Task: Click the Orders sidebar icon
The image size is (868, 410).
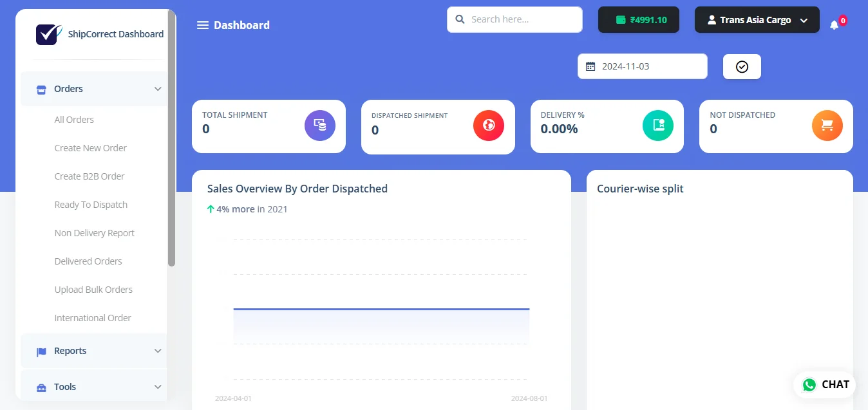Action: [x=41, y=89]
